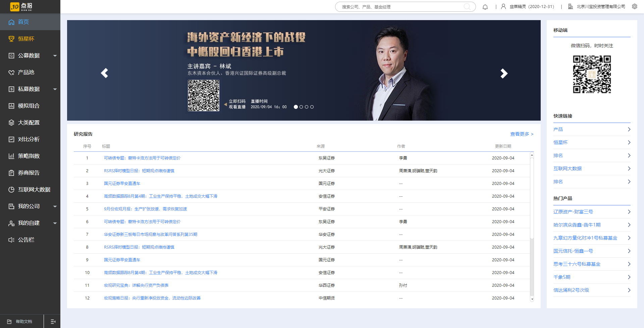The image size is (644, 328).
Task: Open 公告栏 menu item
Action: point(30,240)
